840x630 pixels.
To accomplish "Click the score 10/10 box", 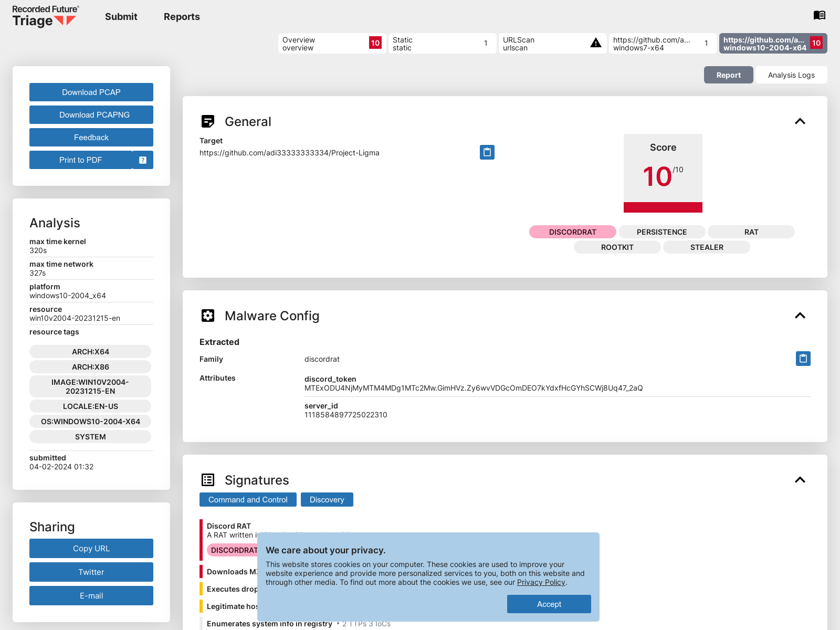I will (x=663, y=173).
